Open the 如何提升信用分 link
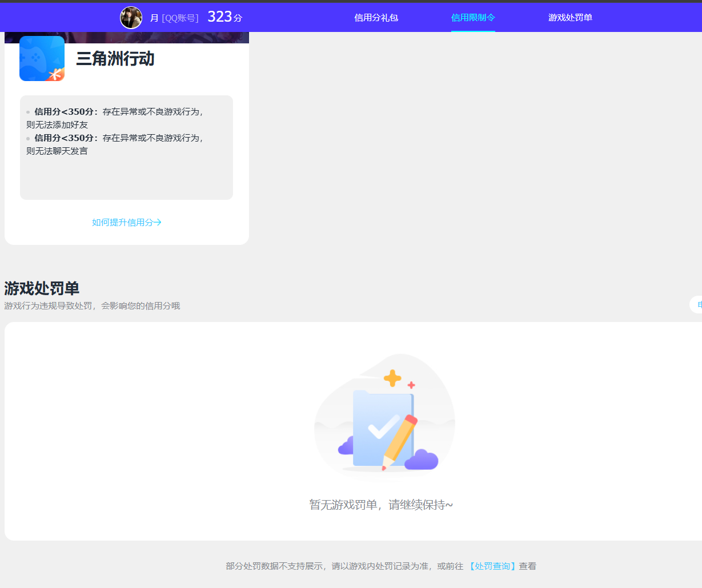The image size is (702, 588). click(122, 222)
